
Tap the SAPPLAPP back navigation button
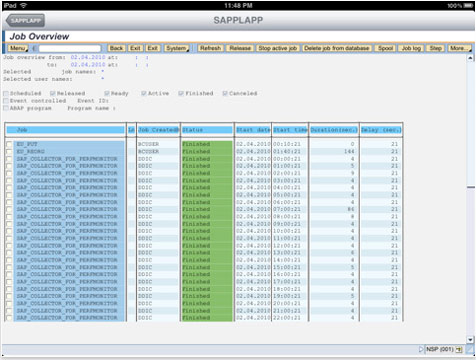[25, 21]
